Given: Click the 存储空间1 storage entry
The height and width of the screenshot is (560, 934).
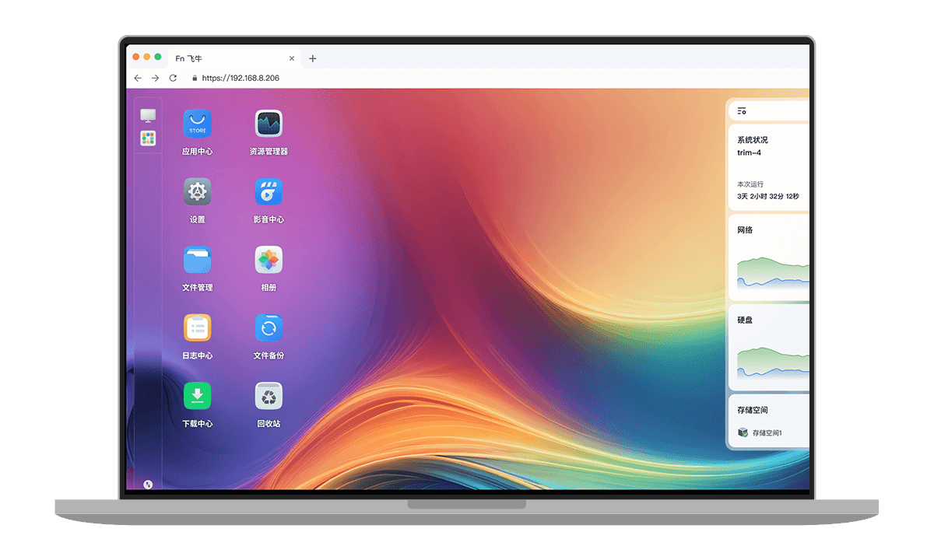Looking at the screenshot, I should point(767,432).
